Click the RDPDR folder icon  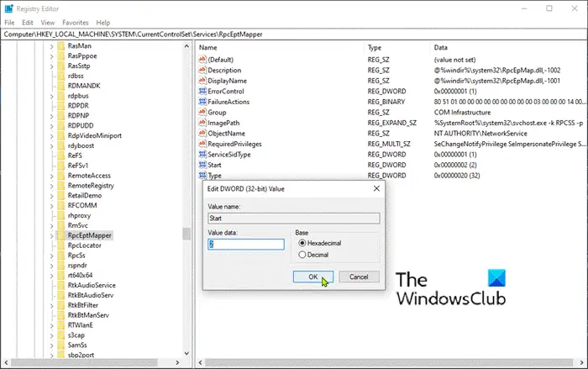point(61,105)
